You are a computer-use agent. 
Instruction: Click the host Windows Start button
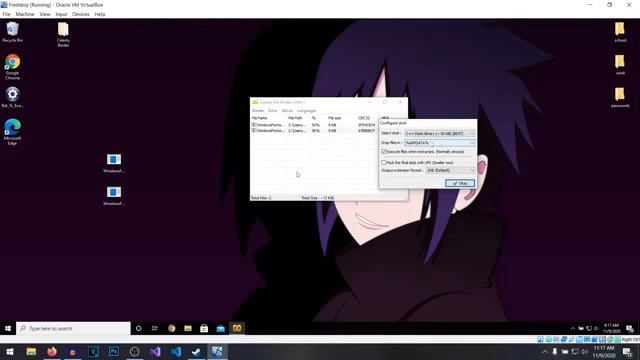coord(10,351)
